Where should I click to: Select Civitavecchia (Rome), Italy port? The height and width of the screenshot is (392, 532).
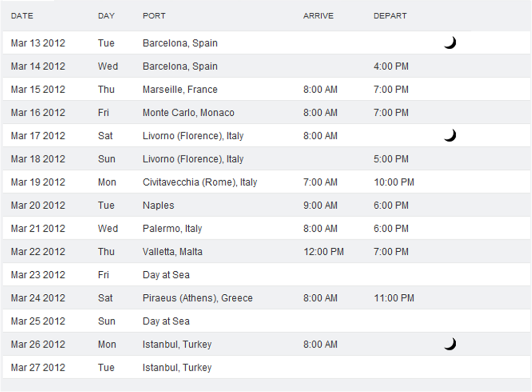200,182
